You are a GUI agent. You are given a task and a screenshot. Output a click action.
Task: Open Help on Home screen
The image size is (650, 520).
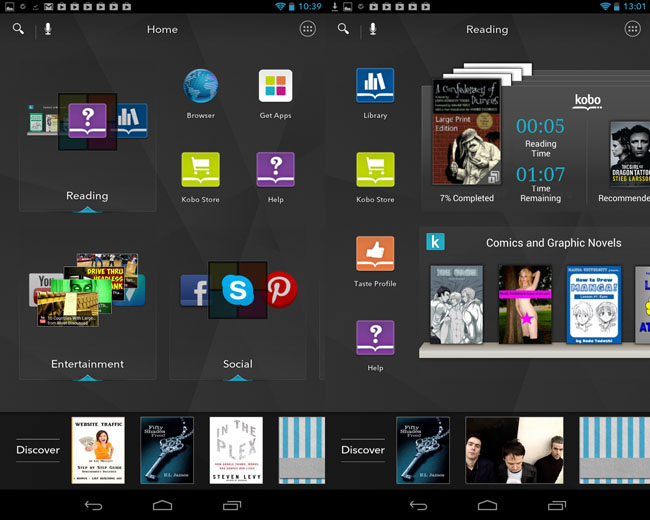(x=276, y=177)
